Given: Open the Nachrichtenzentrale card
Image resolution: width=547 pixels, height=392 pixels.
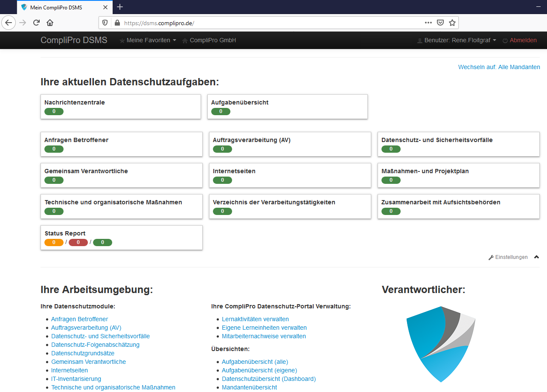Looking at the screenshot, I should pos(121,107).
